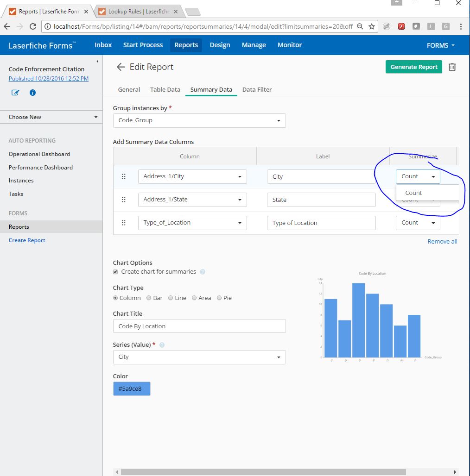The image size is (470, 476).
Task: Click the blue info icon in sidebar
Action: tap(32, 93)
